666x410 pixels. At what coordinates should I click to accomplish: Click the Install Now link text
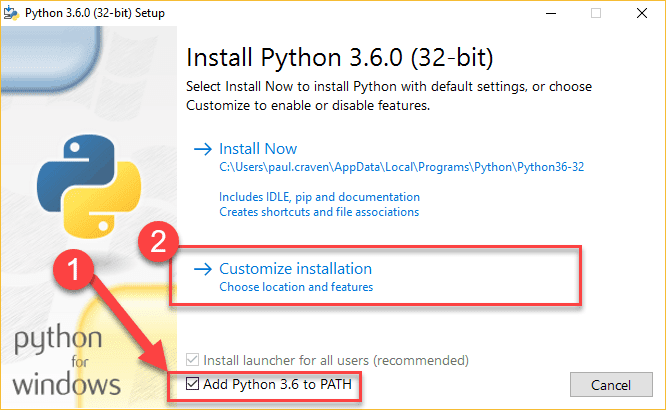(x=258, y=149)
